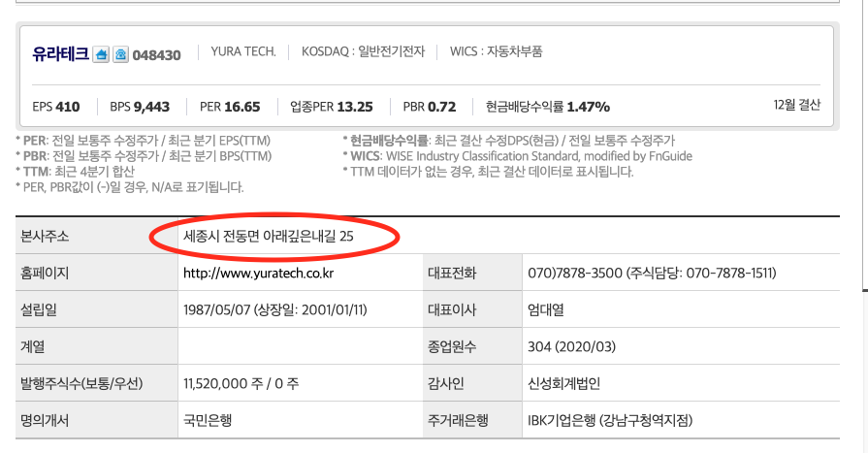Click the phone number 070)7878-3500 cell

point(681,273)
